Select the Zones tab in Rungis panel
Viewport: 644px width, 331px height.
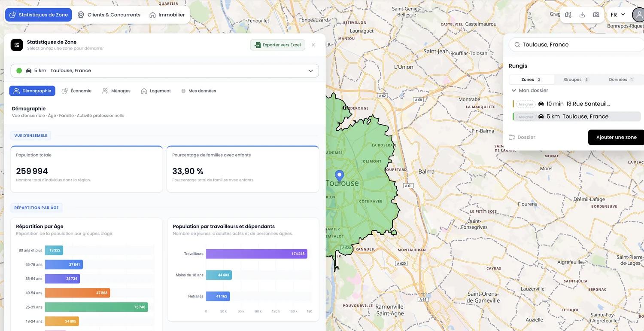[x=532, y=80]
